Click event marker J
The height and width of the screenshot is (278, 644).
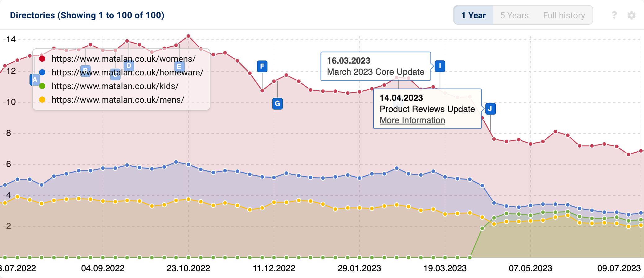pos(490,109)
